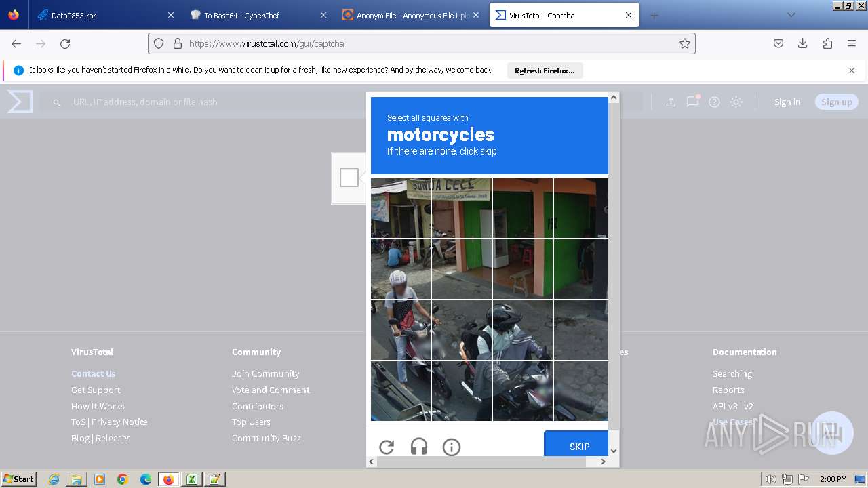The image size is (868, 488).
Task: Open Searching documentation link
Action: coord(732,373)
